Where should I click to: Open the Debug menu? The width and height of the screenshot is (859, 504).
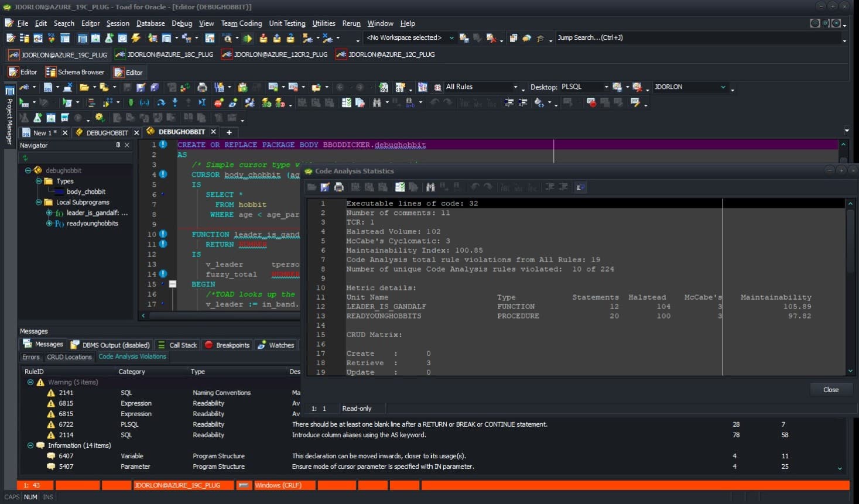182,23
